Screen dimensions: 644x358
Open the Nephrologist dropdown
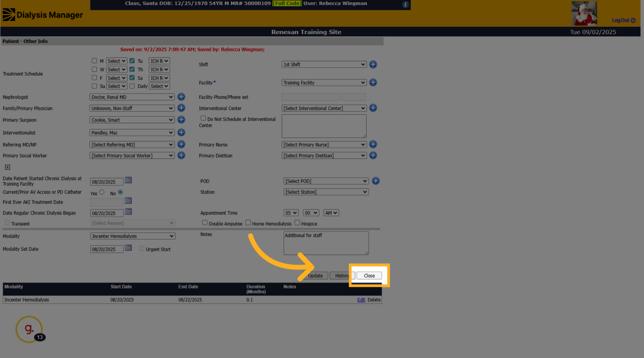point(132,97)
